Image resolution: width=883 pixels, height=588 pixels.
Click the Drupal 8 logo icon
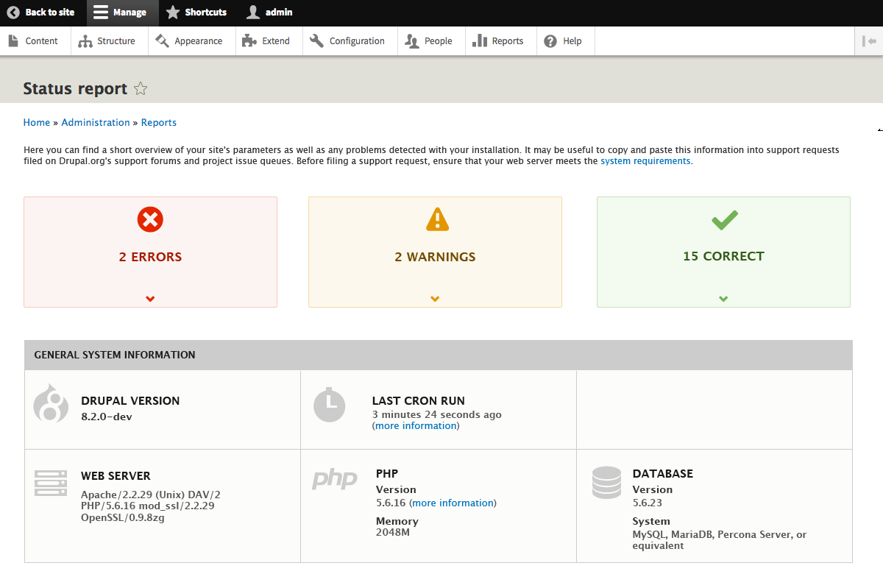51,403
